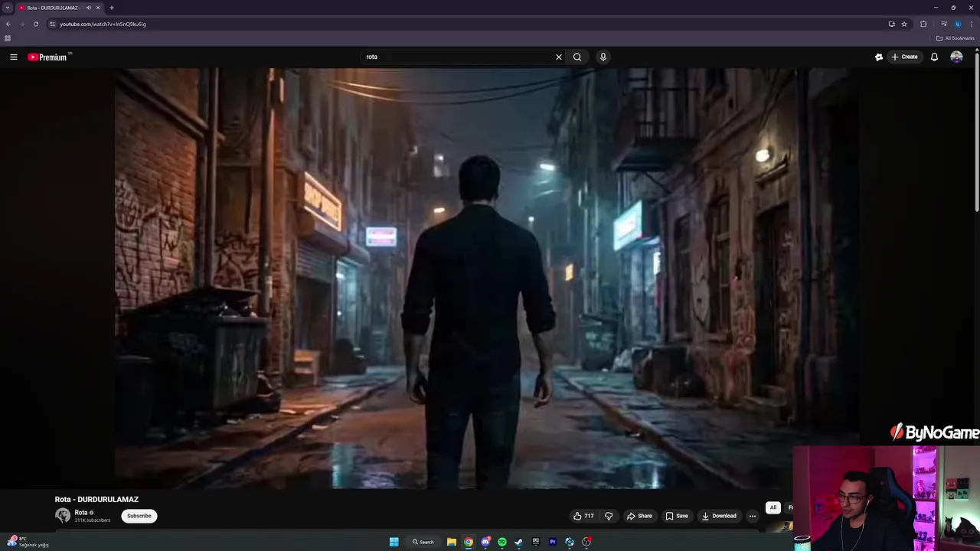Open Chrome three-dot menu

click(971, 24)
